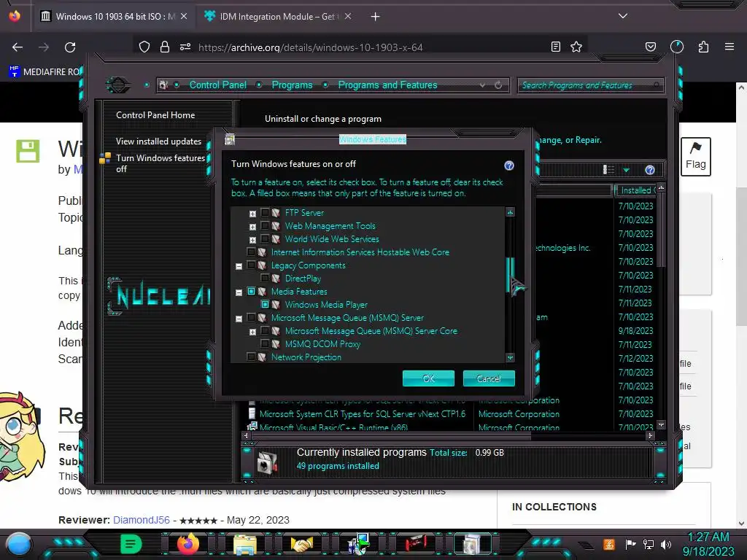Collapse the Microsoft Message Queue (MSMQ) Server node
Screen dimensions: 747x560
click(x=239, y=319)
